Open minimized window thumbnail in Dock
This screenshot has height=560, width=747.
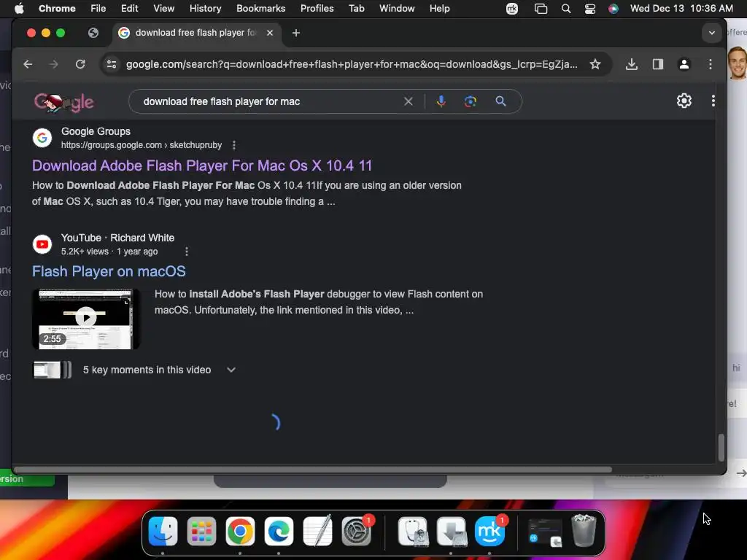[545, 532]
